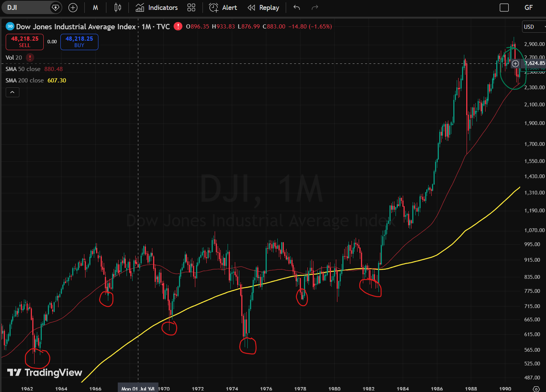Image resolution: width=546 pixels, height=392 pixels.
Task: Undo the last chart action
Action: (x=297, y=8)
